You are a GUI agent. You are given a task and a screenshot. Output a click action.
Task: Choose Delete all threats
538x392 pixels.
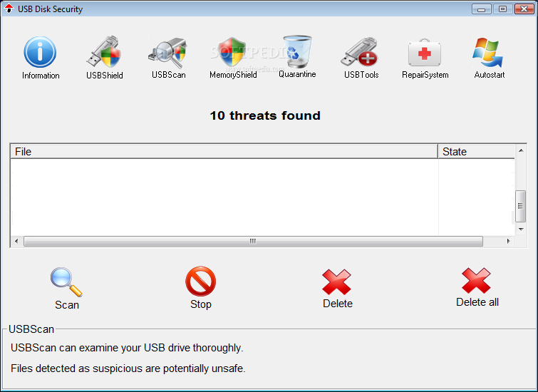click(x=477, y=287)
